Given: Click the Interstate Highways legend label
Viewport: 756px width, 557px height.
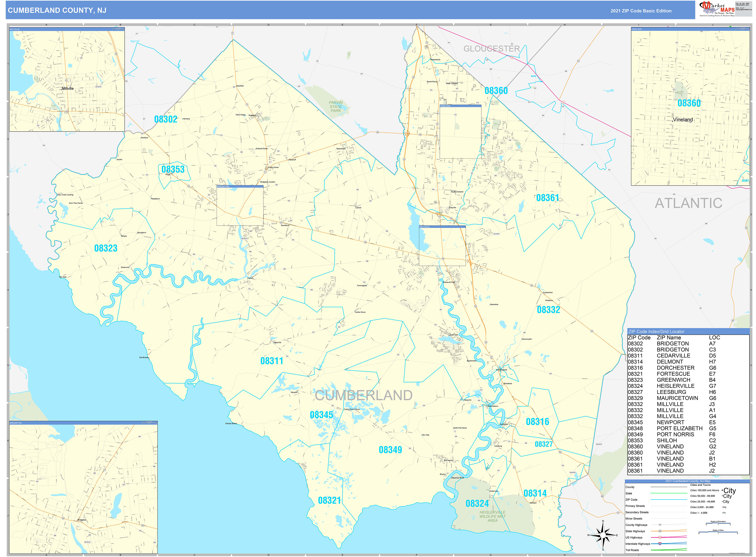Looking at the screenshot, I should 638,544.
